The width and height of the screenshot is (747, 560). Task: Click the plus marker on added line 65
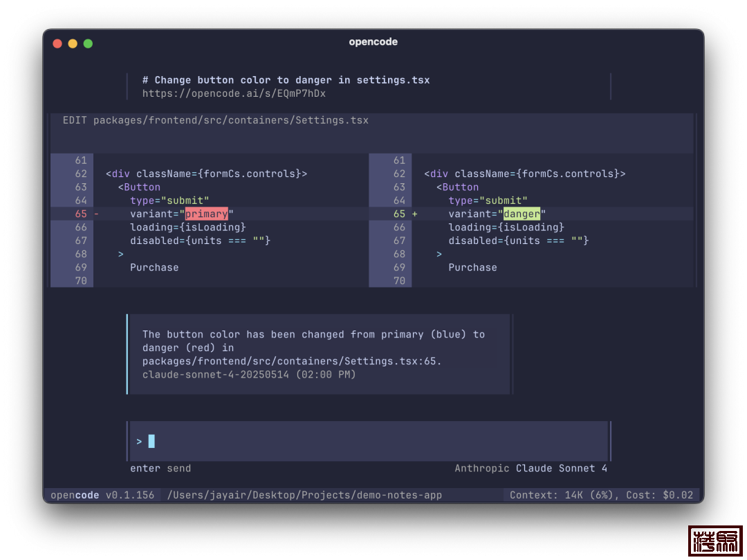point(415,214)
